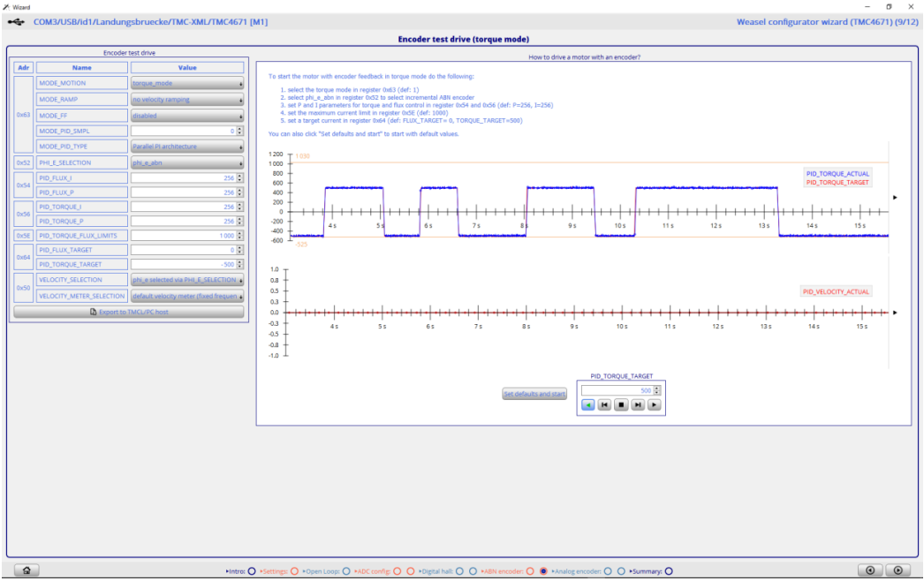Click the Open Loop label in navigation
This screenshot has width=924, height=581.
click(322, 571)
